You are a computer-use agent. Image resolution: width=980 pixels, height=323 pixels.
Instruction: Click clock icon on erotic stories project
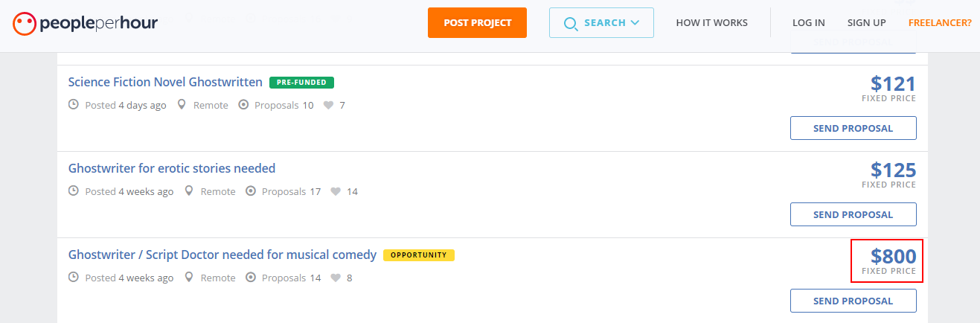tap(73, 192)
